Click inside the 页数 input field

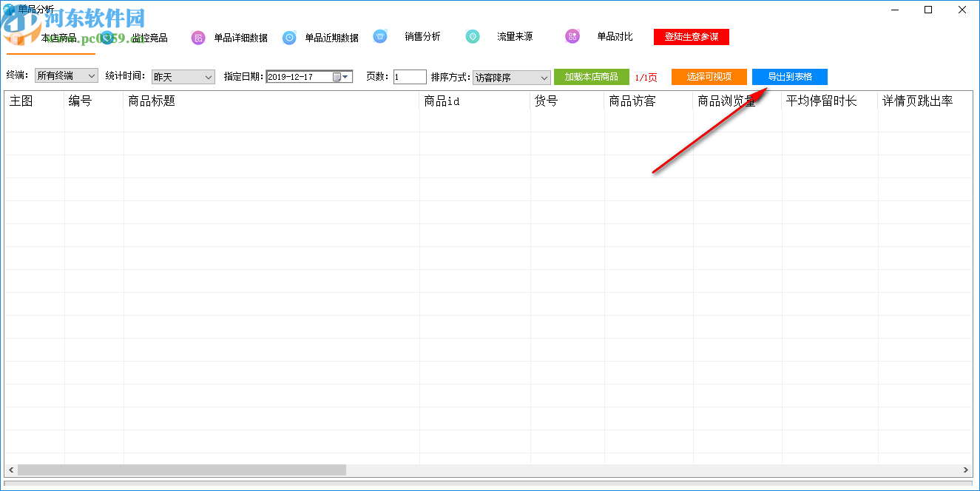409,76
